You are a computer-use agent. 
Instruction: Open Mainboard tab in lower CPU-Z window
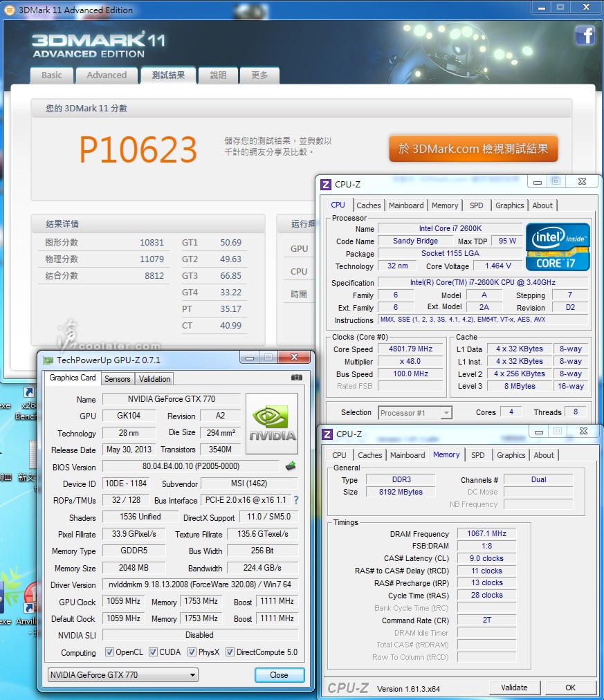(408, 455)
